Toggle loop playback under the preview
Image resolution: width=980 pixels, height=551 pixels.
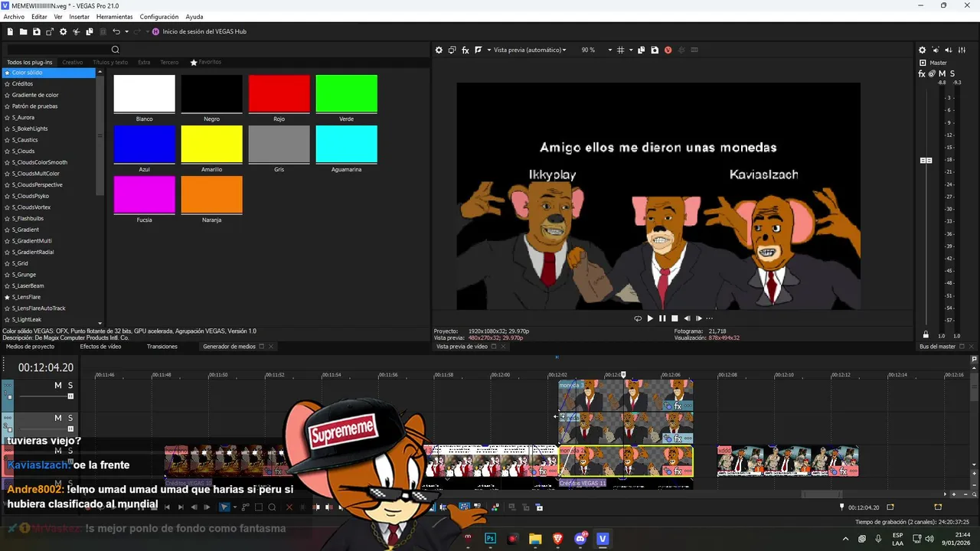coord(638,318)
